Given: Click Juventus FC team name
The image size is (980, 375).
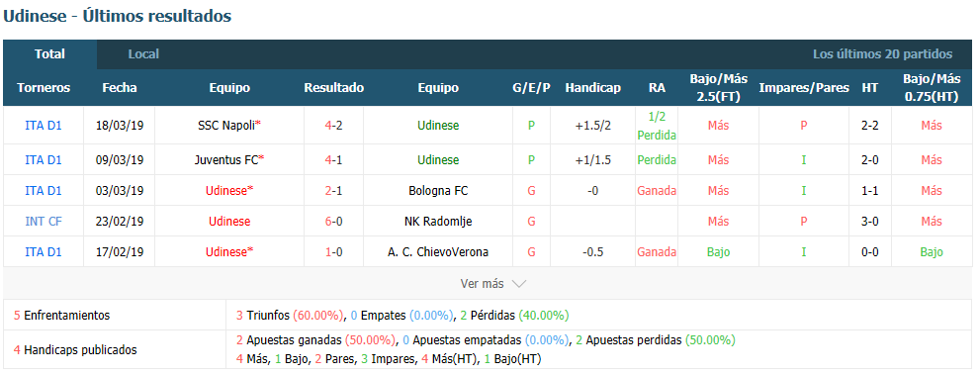Looking at the screenshot, I should coord(228,160).
